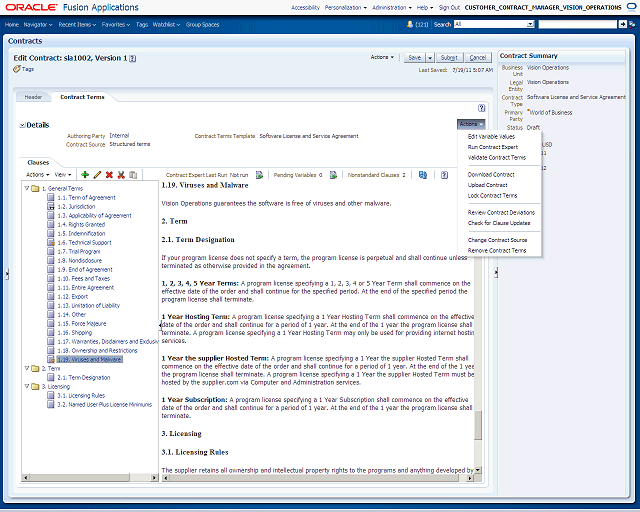Open the Clauses Actions dropdown
Image resolution: width=640 pixels, height=512 pixels.
pos(38,175)
